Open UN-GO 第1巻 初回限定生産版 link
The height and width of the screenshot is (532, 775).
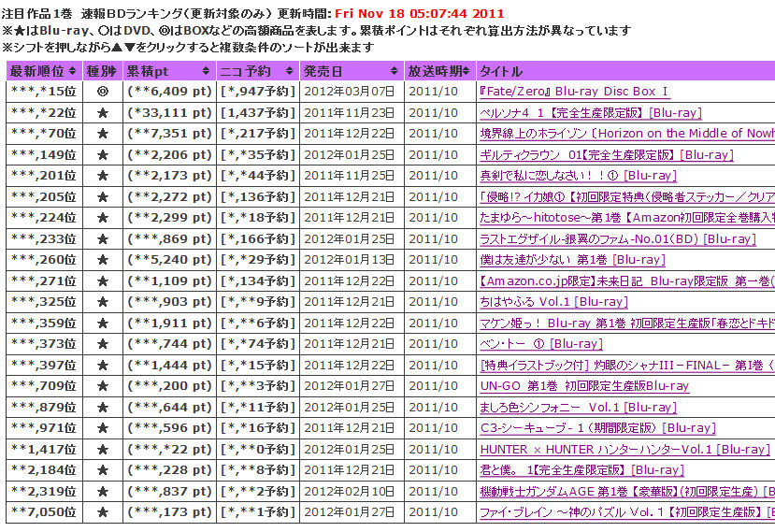(584, 385)
